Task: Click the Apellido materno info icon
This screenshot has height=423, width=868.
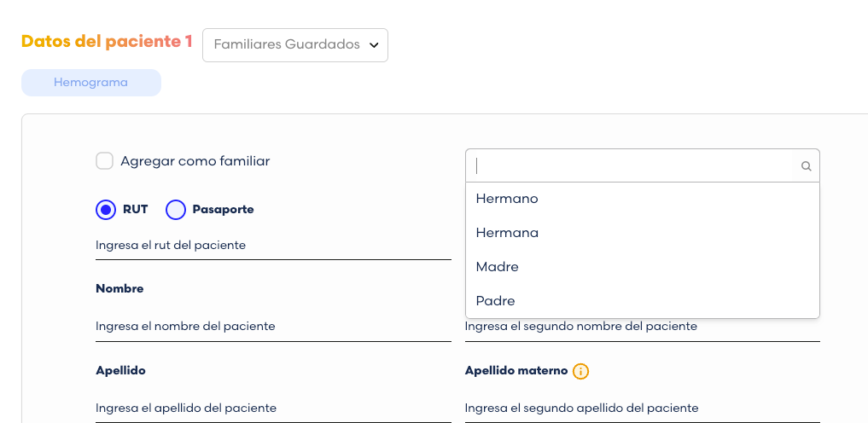Action: pos(580,371)
